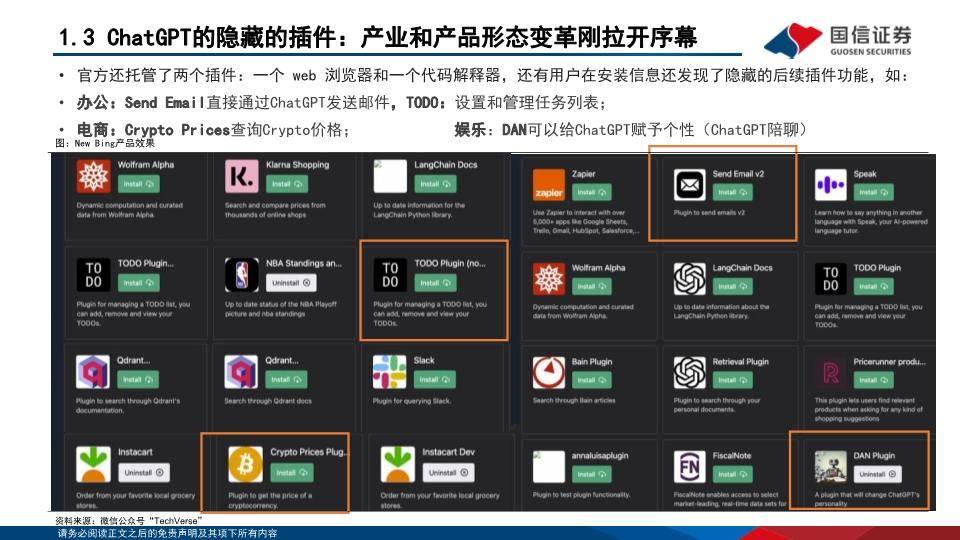This screenshot has width=960, height=540.
Task: Uninstall the NBA Standings plugin
Action: pos(291,283)
